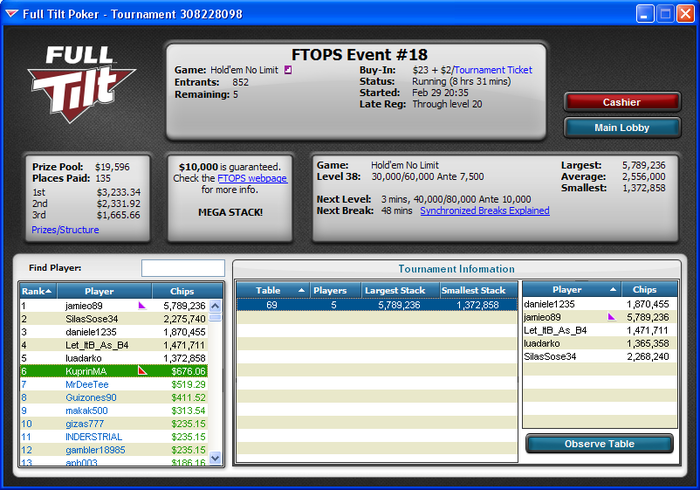700x490 pixels.
Task: Focus the Find Player input field
Action: click(x=183, y=268)
